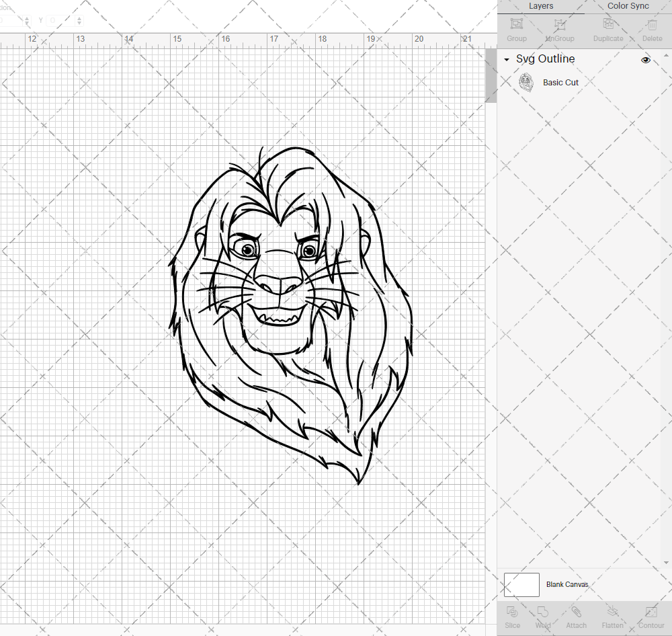
Task: Switch to the Color Sync tab
Action: pyautogui.click(x=628, y=6)
